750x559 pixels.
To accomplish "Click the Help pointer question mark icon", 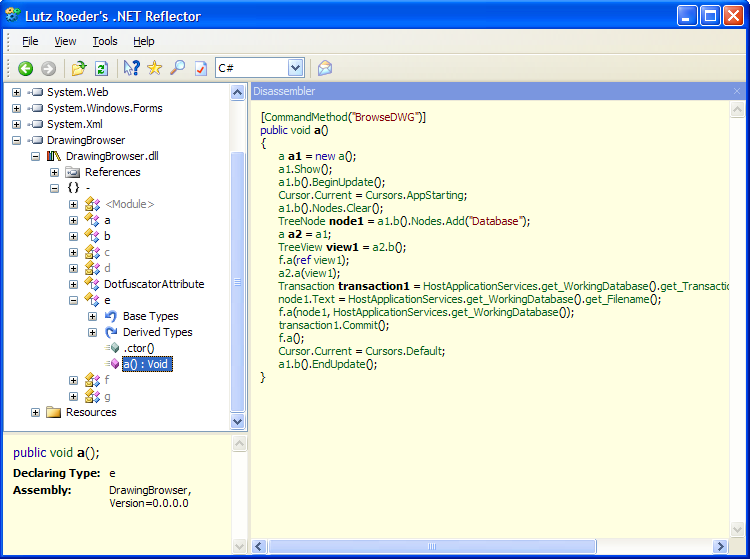I will [131, 68].
